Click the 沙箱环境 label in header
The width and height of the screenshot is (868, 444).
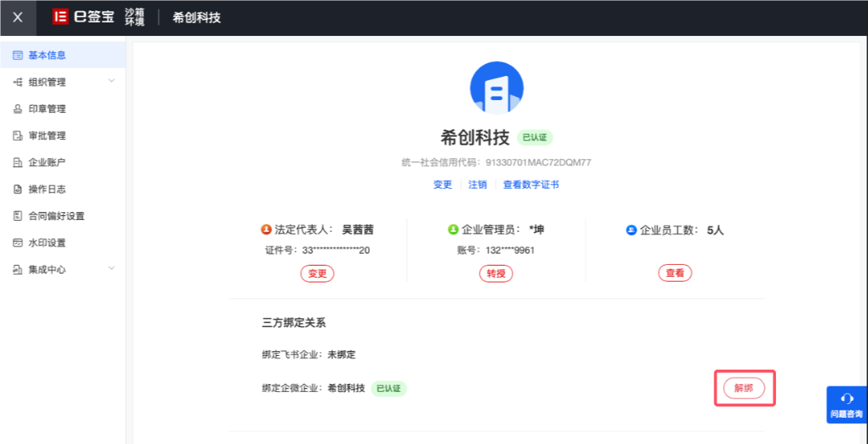(x=135, y=18)
